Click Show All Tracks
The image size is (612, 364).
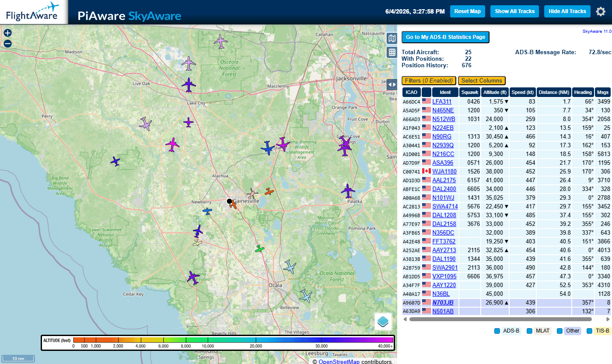(514, 11)
